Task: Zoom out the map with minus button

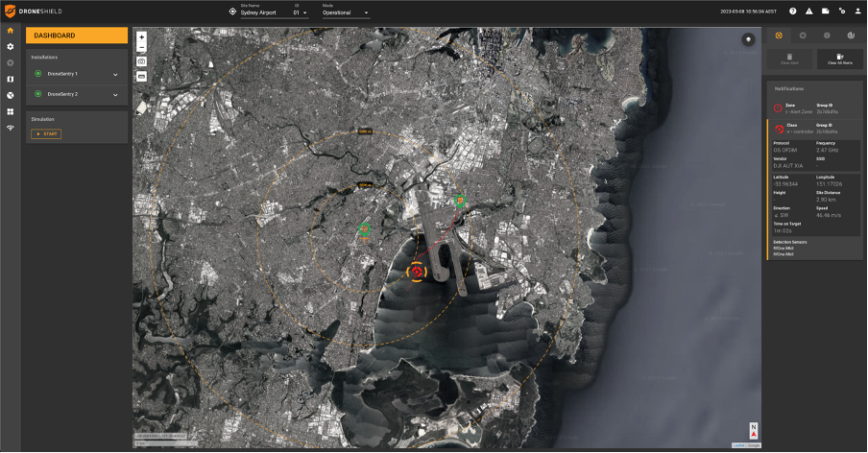Action: (142, 48)
